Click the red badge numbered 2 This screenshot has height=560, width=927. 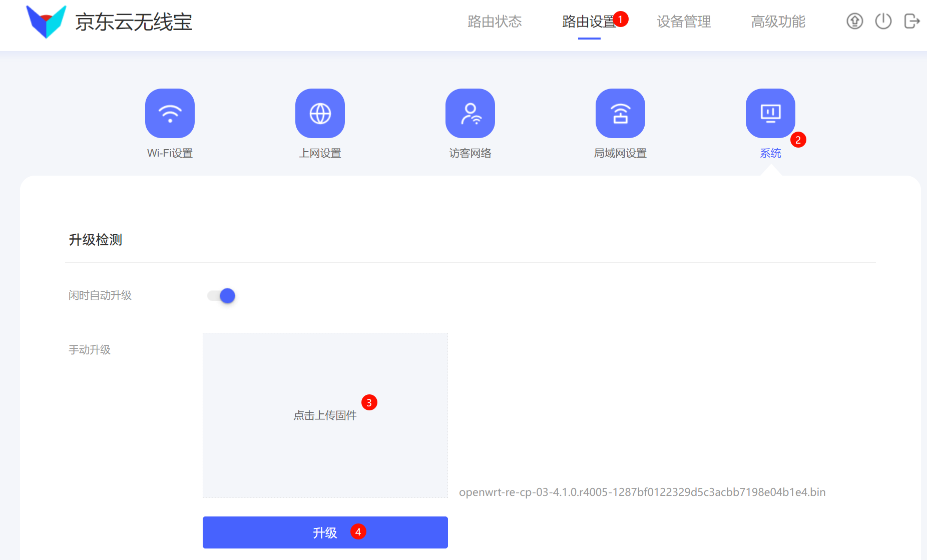click(x=798, y=140)
